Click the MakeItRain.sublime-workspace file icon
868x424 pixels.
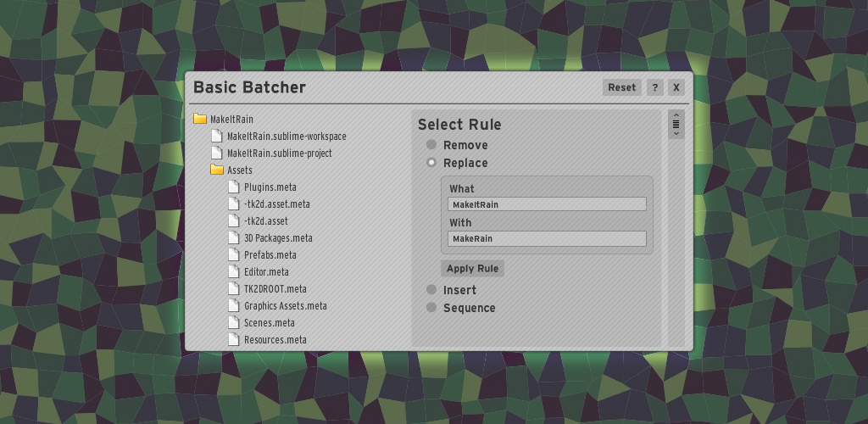pyautogui.click(x=217, y=136)
